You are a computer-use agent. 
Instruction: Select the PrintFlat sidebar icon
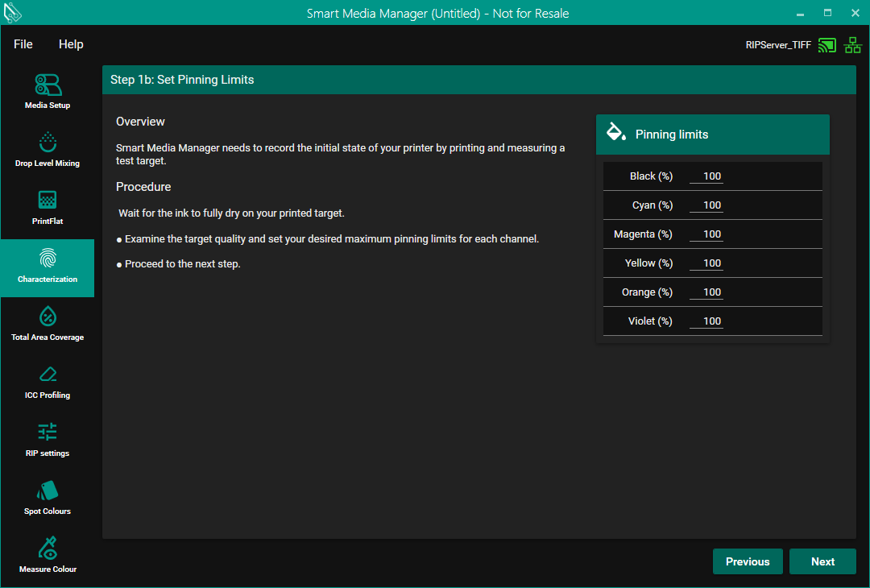coord(48,200)
